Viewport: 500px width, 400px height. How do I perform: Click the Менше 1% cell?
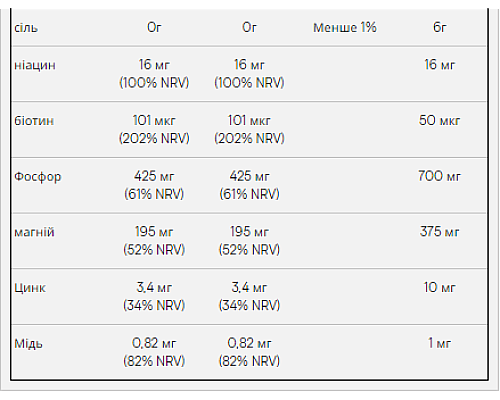345,27
